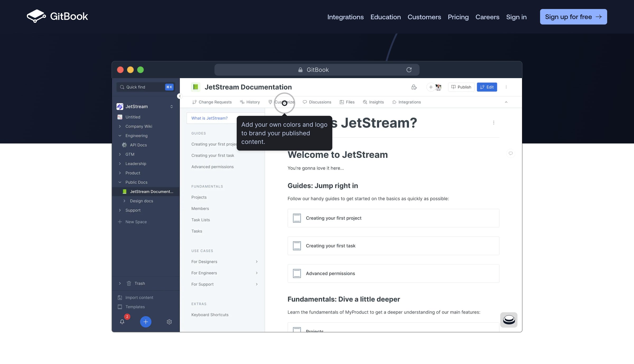Switch to the Insights tab
Viewport: 634px width, 364px height.
(x=373, y=102)
